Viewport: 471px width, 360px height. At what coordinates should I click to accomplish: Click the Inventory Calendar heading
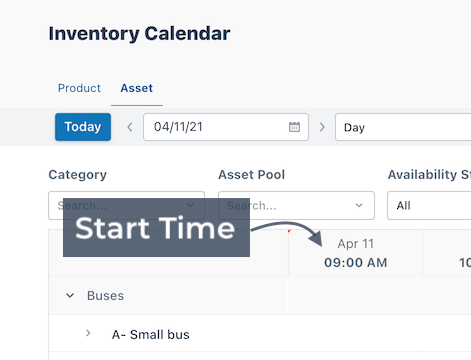(x=139, y=34)
